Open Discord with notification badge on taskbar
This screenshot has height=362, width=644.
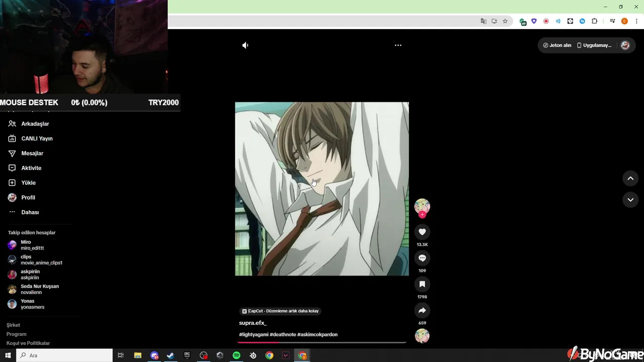point(154,355)
